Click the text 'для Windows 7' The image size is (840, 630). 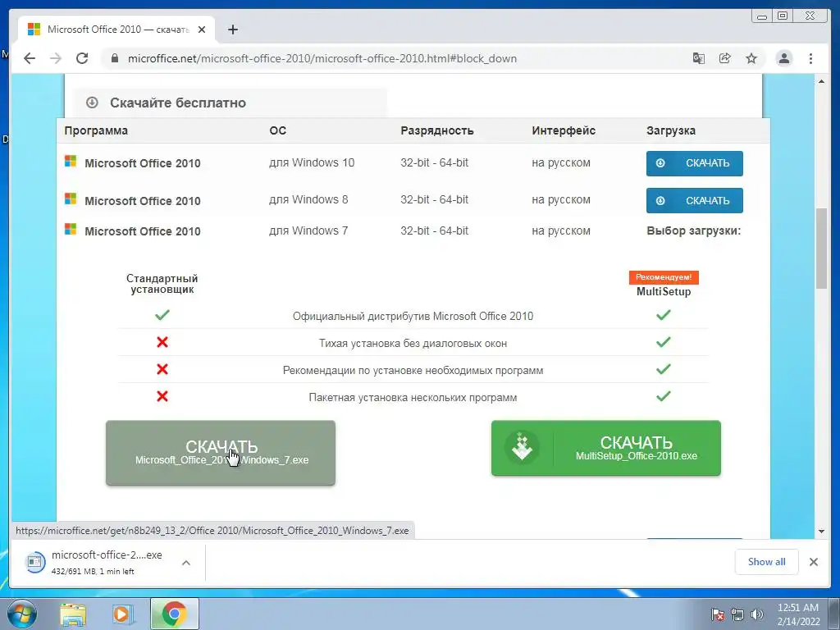coord(308,231)
